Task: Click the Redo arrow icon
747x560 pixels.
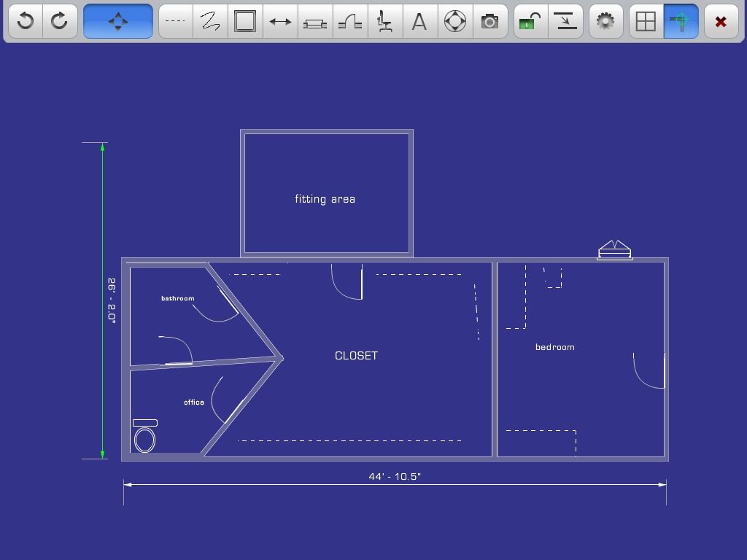Action: (59, 21)
